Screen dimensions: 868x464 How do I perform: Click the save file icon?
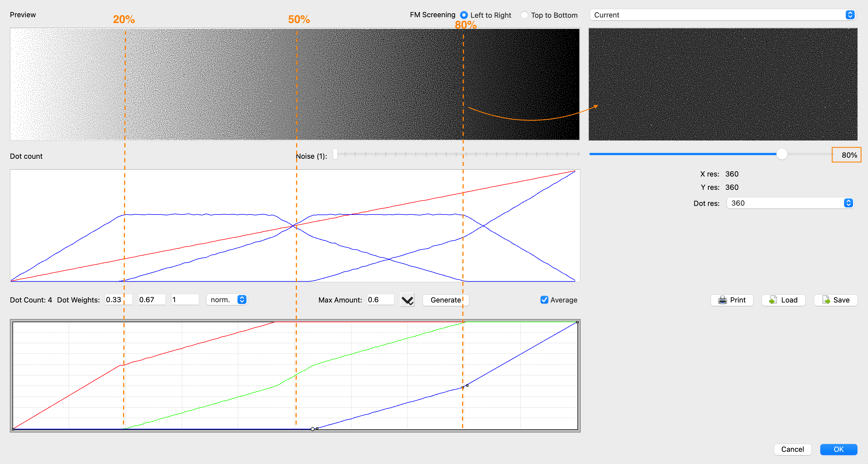(x=826, y=300)
